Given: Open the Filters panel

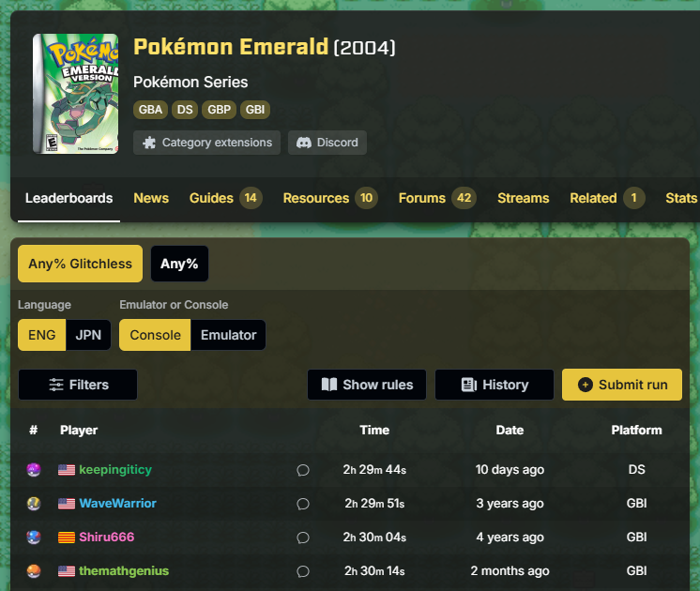Looking at the screenshot, I should (x=78, y=385).
